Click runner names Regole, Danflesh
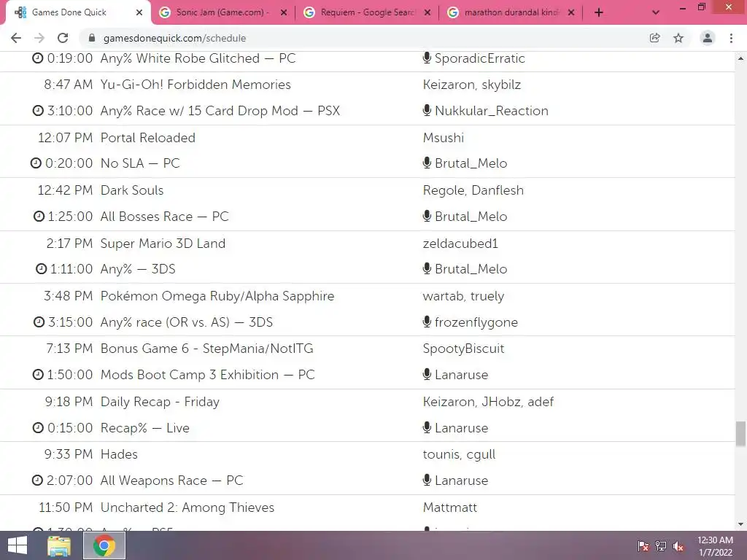Viewport: 747px width, 560px height. (x=473, y=190)
